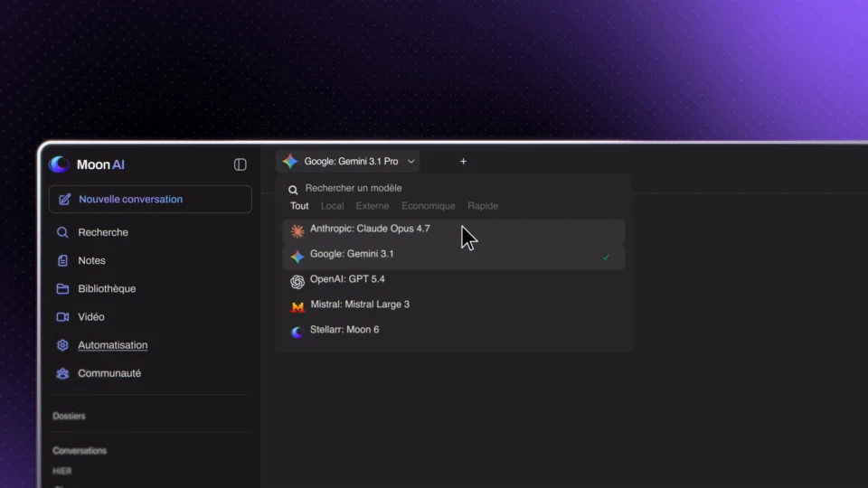
Task: Click the Mistral logo icon
Action: [297, 307]
